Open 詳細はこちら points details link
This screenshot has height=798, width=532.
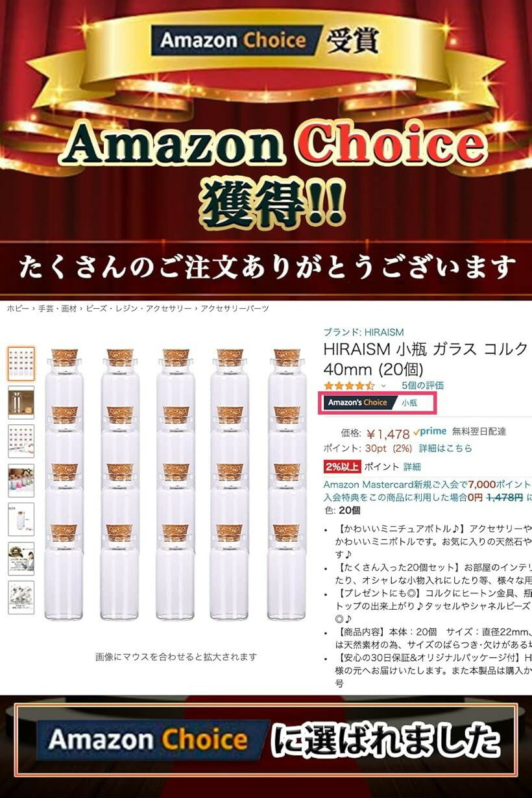446,448
